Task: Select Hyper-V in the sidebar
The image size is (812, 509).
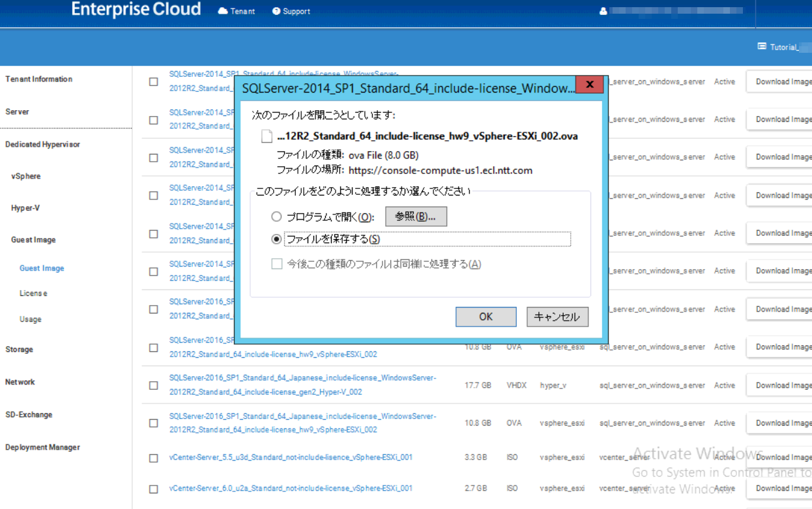Action: (25, 209)
